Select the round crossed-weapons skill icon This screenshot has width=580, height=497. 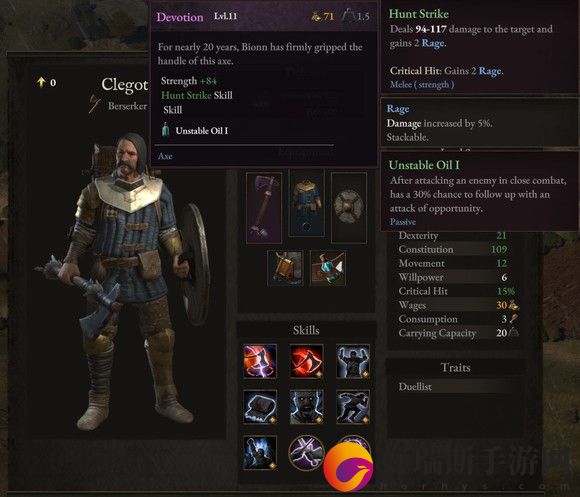(306, 453)
